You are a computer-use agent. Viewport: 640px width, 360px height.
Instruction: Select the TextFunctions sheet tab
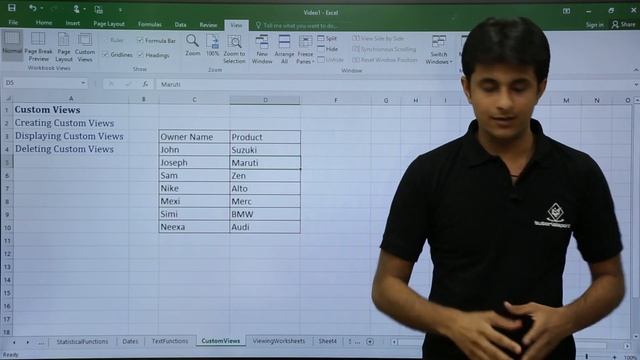[x=170, y=341]
